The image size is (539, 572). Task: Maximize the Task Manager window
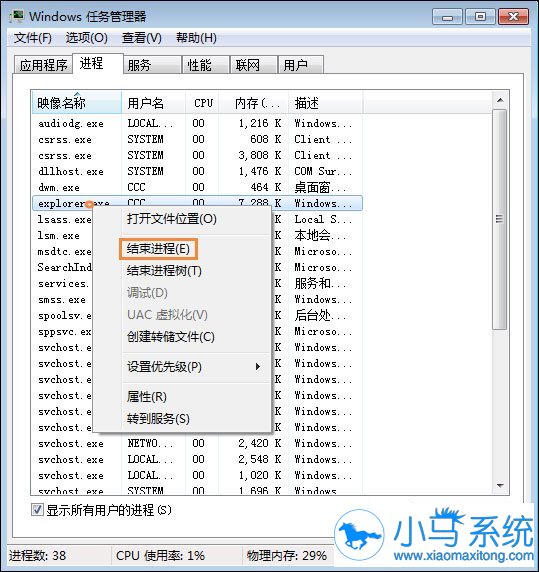[x=480, y=17]
